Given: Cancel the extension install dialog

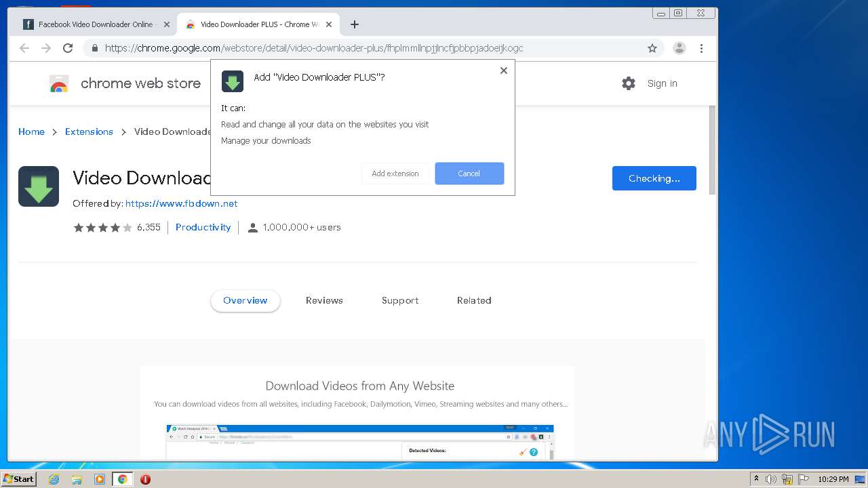Looking at the screenshot, I should click(469, 174).
